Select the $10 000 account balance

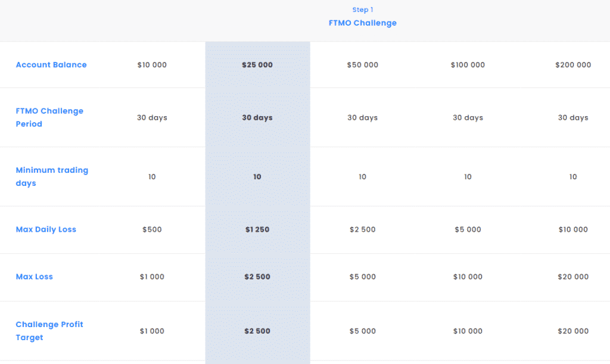pyautogui.click(x=152, y=65)
